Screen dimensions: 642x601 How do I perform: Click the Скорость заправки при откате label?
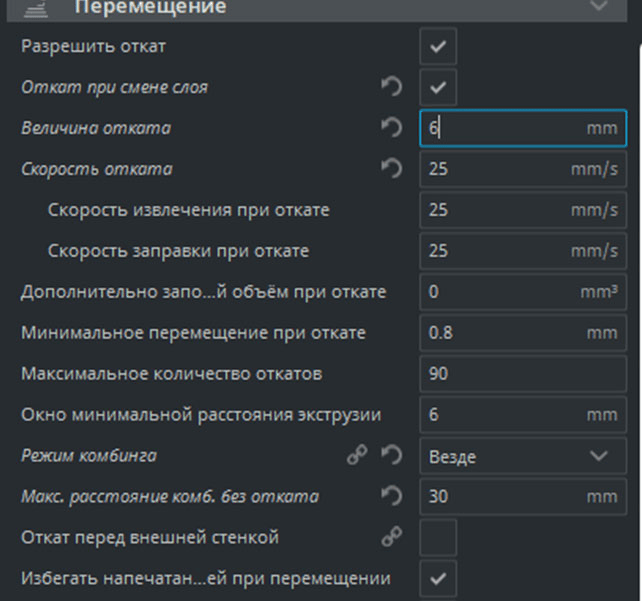(x=179, y=251)
